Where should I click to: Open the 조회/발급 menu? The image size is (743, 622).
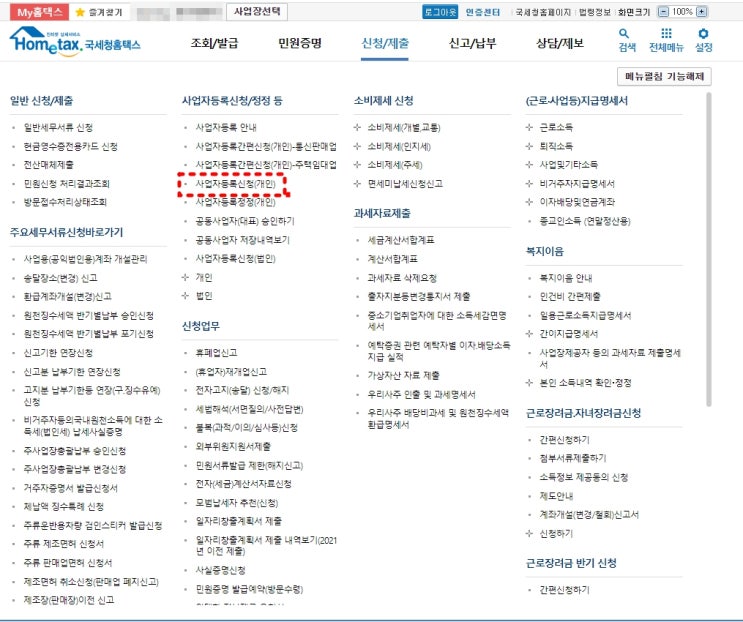click(214, 44)
